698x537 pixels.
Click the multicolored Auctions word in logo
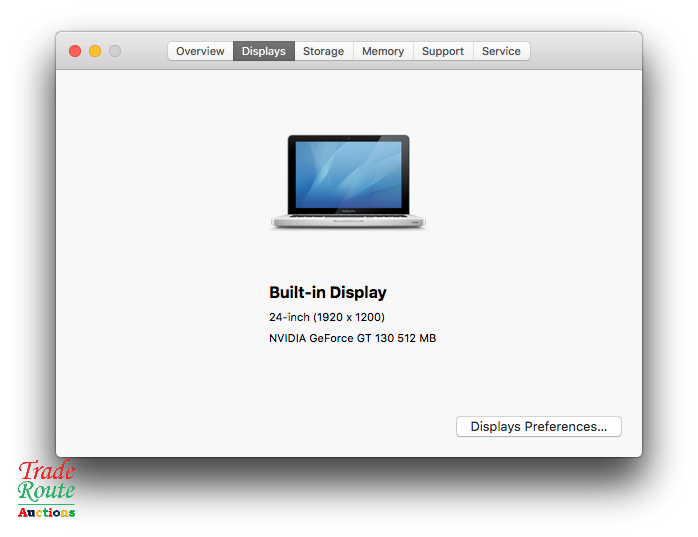[x=46, y=512]
